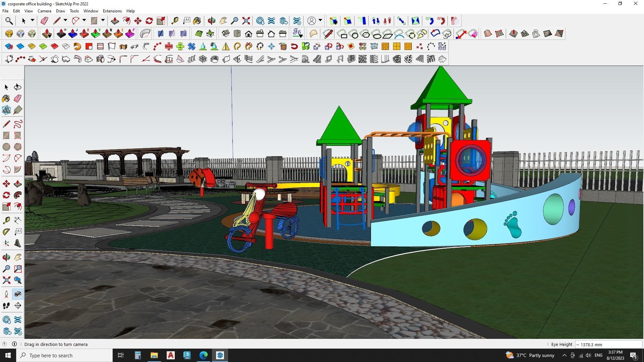Select the Orbit tool in top toolbar

[211, 21]
